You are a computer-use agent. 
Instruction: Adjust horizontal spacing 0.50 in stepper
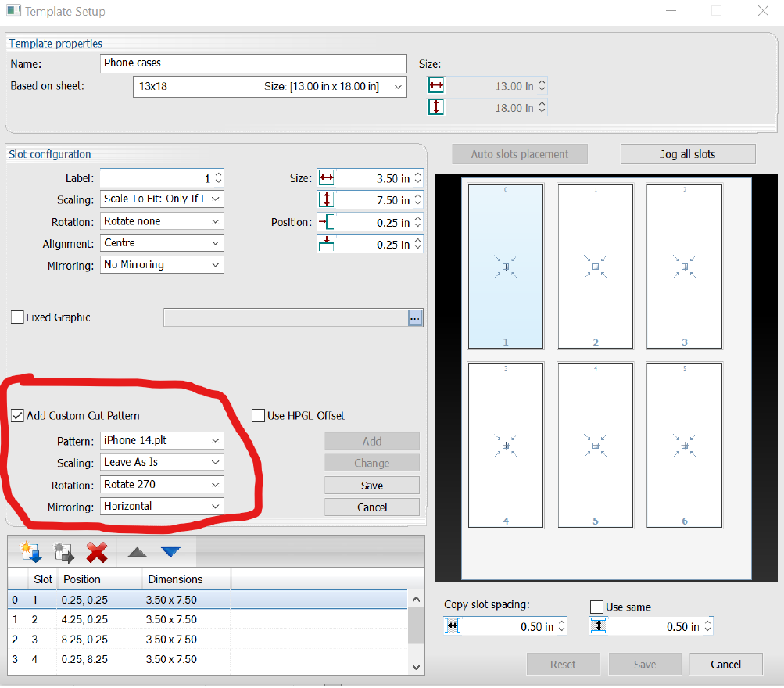tap(561, 626)
